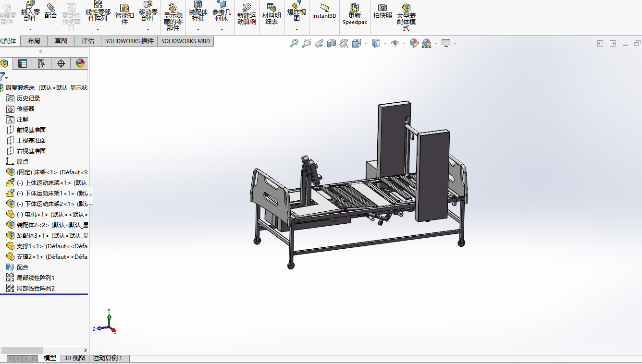Image resolution: width=642 pixels, height=364 pixels.
Task: Select the Mate (配合) paperclip tool
Action: (50, 11)
